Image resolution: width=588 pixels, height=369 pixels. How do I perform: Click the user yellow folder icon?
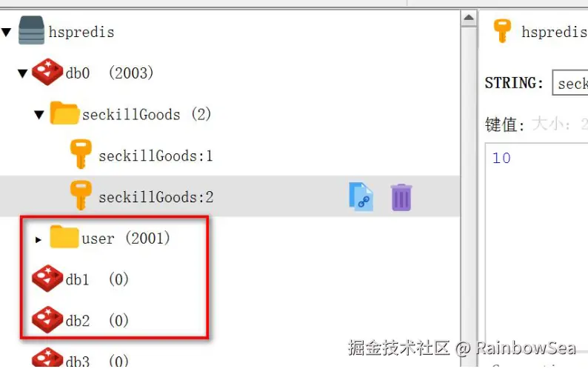click(64, 237)
